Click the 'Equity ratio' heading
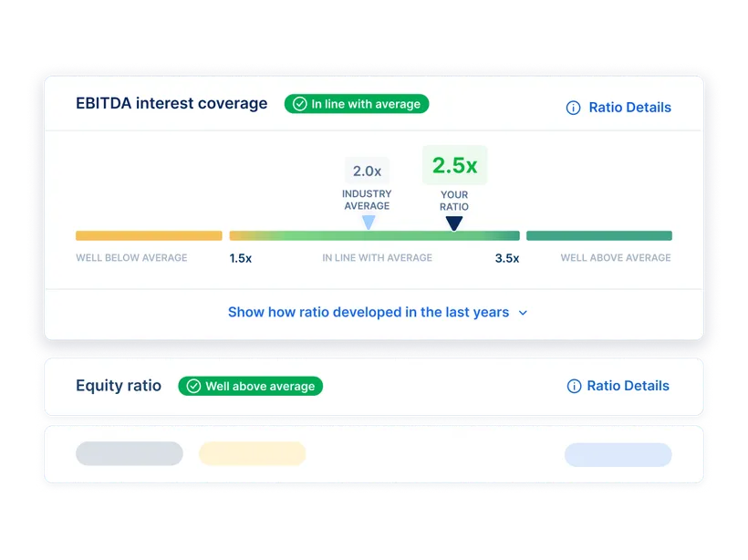748x560 pixels. click(x=119, y=386)
